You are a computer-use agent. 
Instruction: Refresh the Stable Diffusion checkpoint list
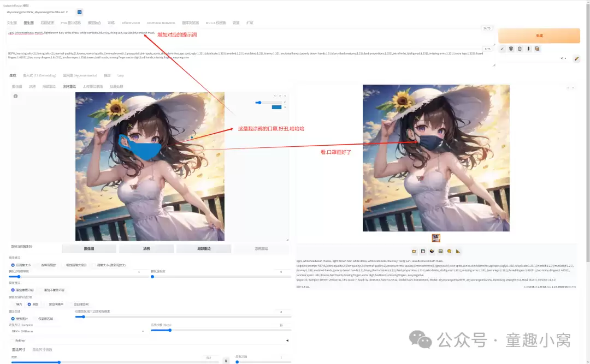[x=79, y=12]
